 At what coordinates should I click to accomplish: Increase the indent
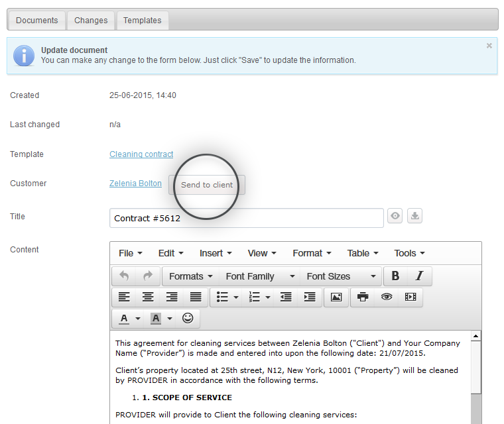[310, 297]
